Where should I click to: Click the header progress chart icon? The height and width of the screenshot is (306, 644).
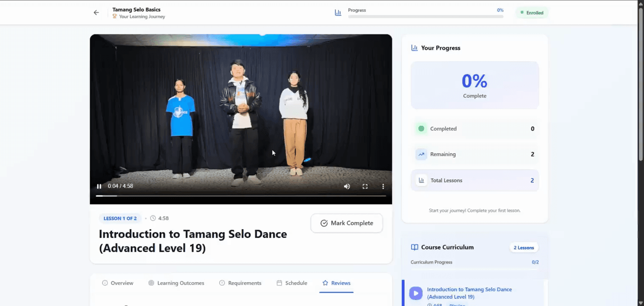tap(338, 13)
